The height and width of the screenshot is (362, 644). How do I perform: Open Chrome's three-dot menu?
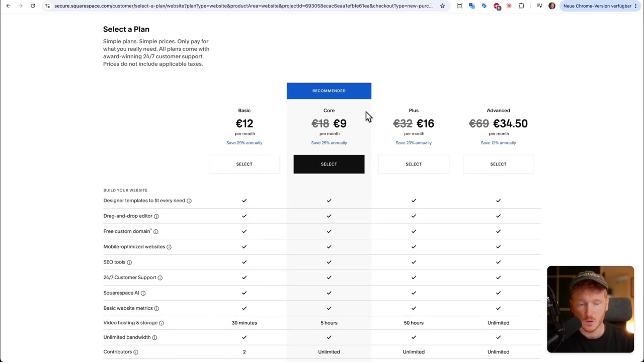pos(637,6)
